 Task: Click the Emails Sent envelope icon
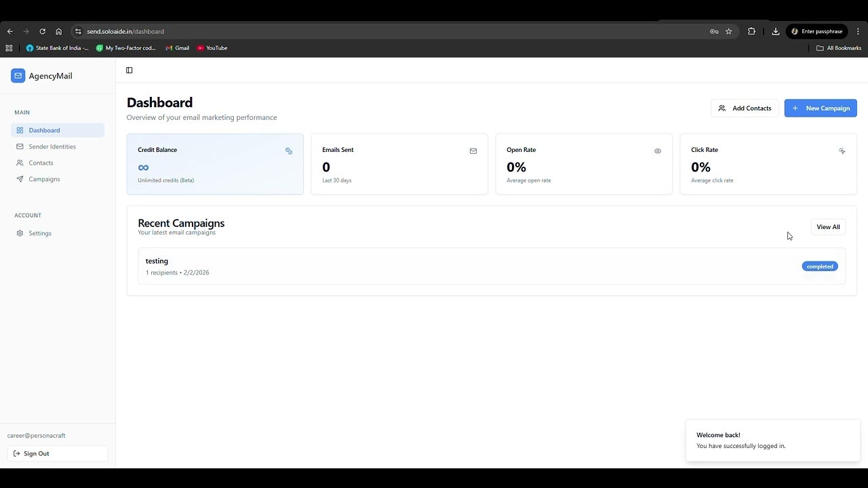[473, 151]
